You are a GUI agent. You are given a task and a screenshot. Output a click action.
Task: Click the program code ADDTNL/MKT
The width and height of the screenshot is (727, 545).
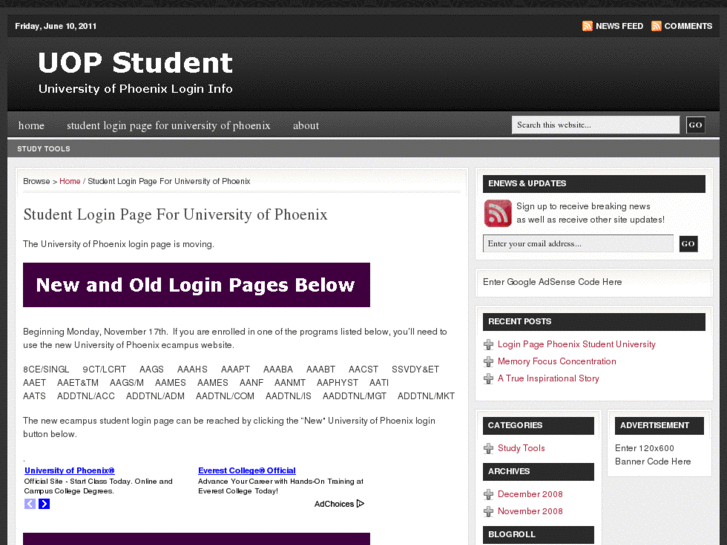coord(426,396)
